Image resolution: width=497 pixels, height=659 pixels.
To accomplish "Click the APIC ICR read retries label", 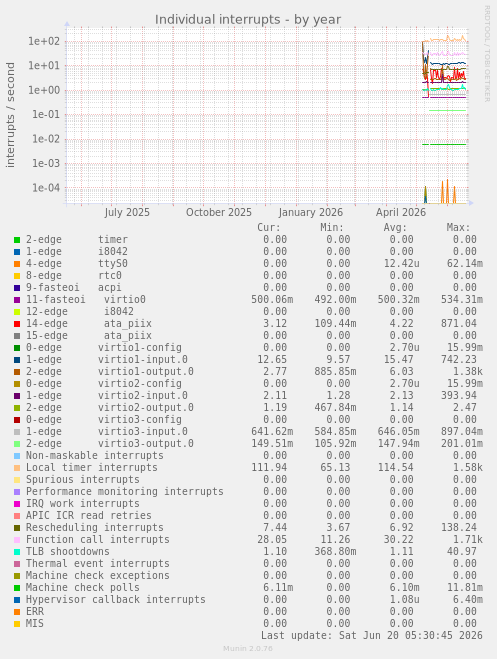I will pos(89,516).
